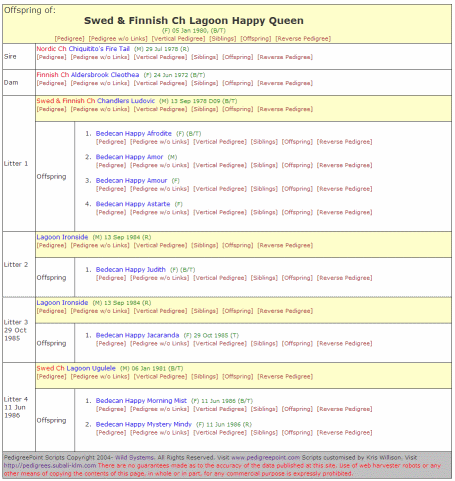The width and height of the screenshot is (455, 481).
Task: Open Bedecan Happy Jacaranda entry
Action: coord(137,335)
